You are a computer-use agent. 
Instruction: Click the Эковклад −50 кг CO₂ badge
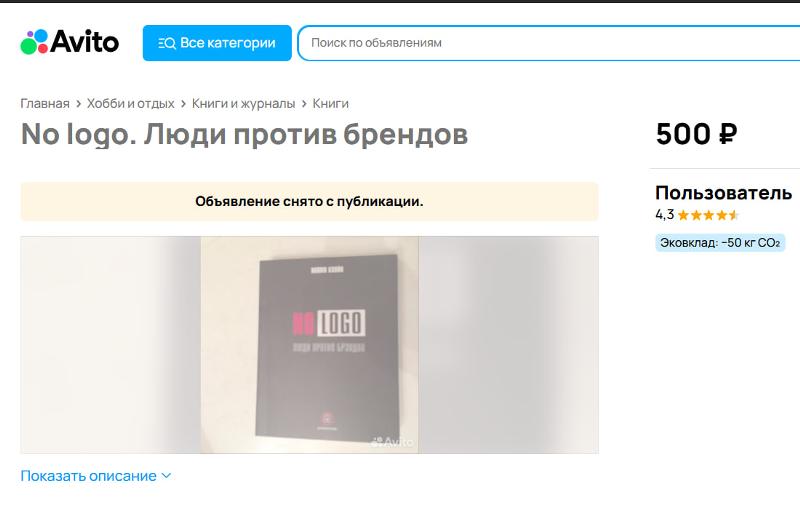(720, 243)
